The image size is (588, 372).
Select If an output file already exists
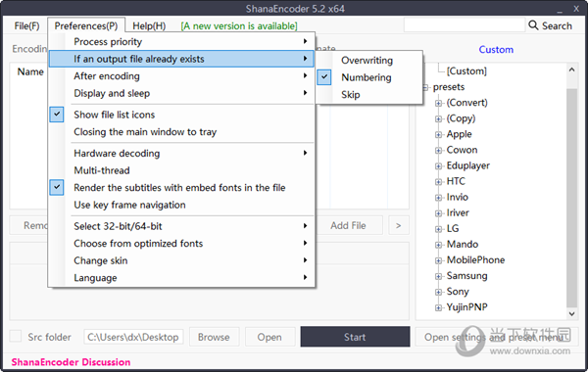pos(182,59)
